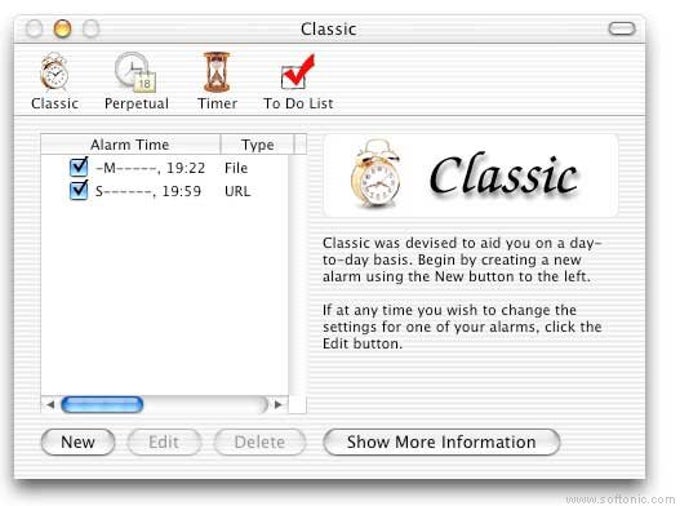
Task: Disable the 19:59 URL alarm checkbox
Action: tap(78, 190)
